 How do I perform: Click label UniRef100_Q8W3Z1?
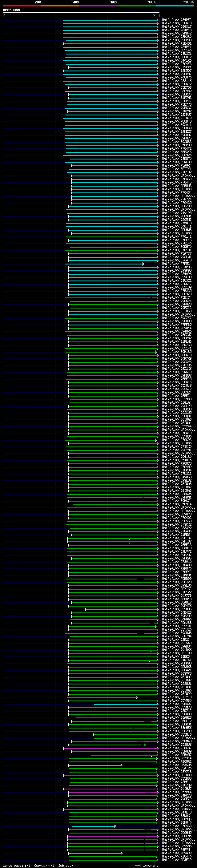(x=177, y=54)
